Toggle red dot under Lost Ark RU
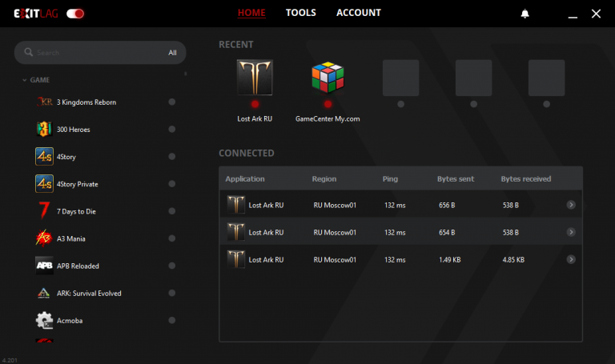This screenshot has width=615, height=364. click(255, 104)
